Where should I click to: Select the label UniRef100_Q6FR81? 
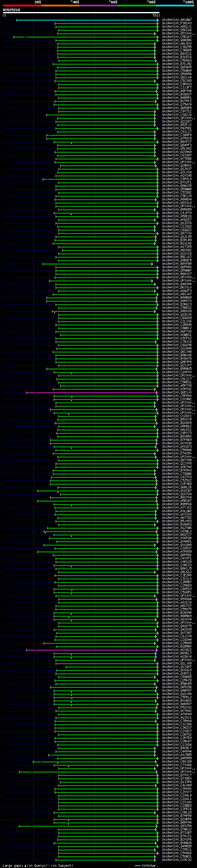pos(177,555)
